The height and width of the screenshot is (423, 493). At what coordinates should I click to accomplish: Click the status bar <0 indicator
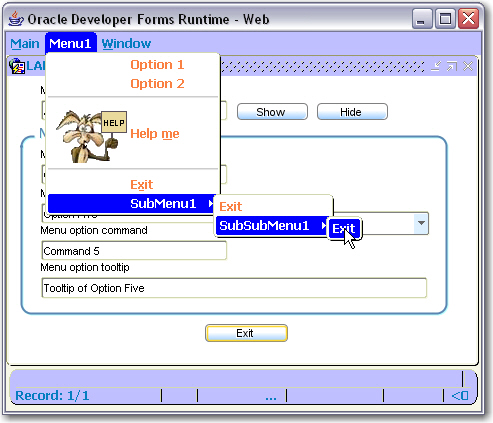coord(460,396)
